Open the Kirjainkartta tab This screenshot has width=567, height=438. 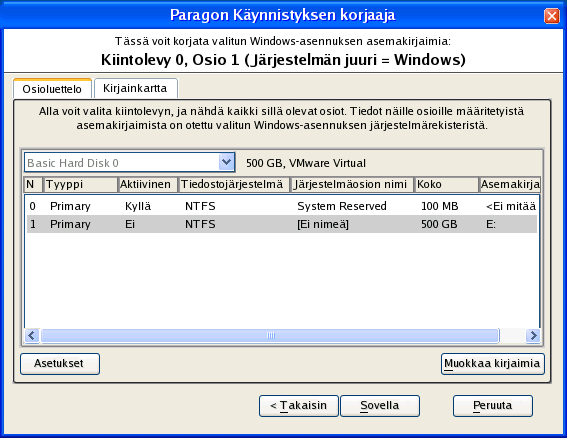click(136, 88)
